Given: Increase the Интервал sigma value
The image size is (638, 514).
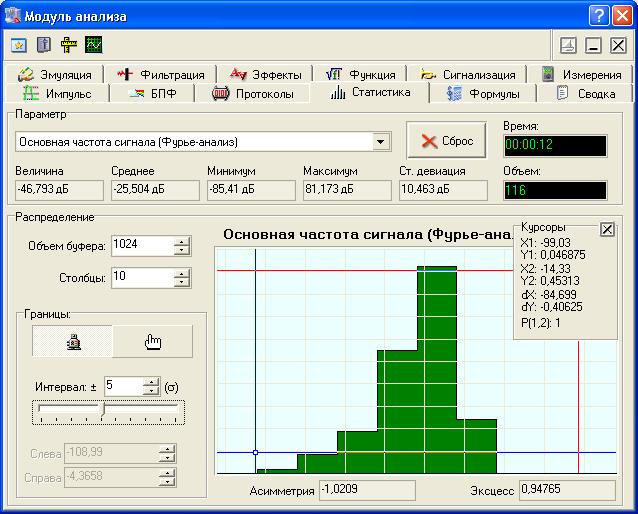Looking at the screenshot, I should pos(150,381).
